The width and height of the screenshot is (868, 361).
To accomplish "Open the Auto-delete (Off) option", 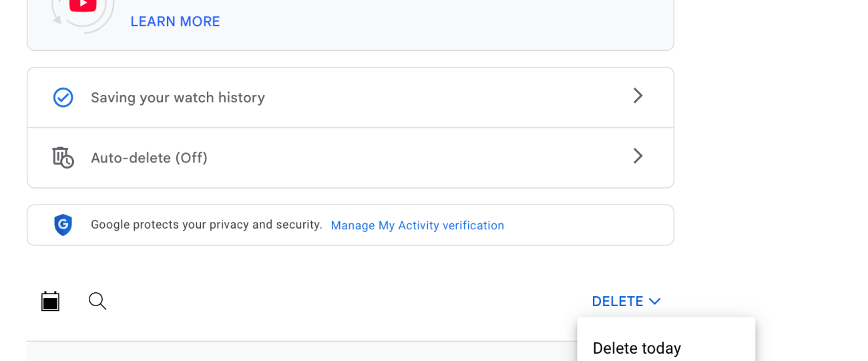I will pos(149,158).
